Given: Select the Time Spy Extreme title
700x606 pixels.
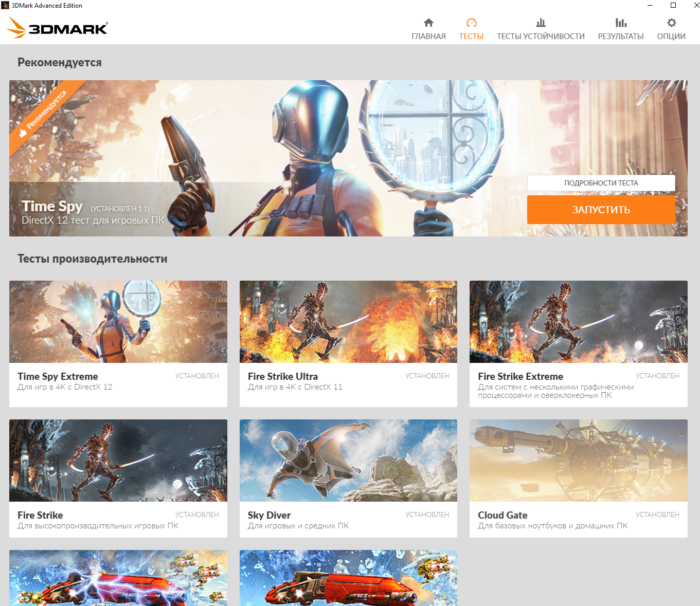Looking at the screenshot, I should click(x=58, y=376).
